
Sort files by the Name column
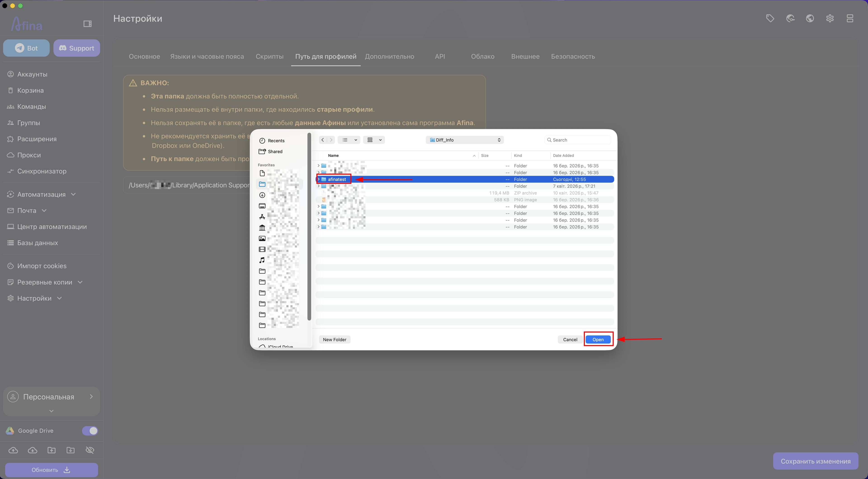point(333,155)
